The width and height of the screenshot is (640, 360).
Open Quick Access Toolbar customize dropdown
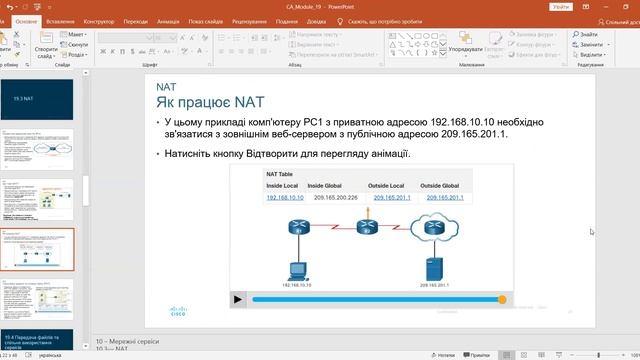click(50, 7)
